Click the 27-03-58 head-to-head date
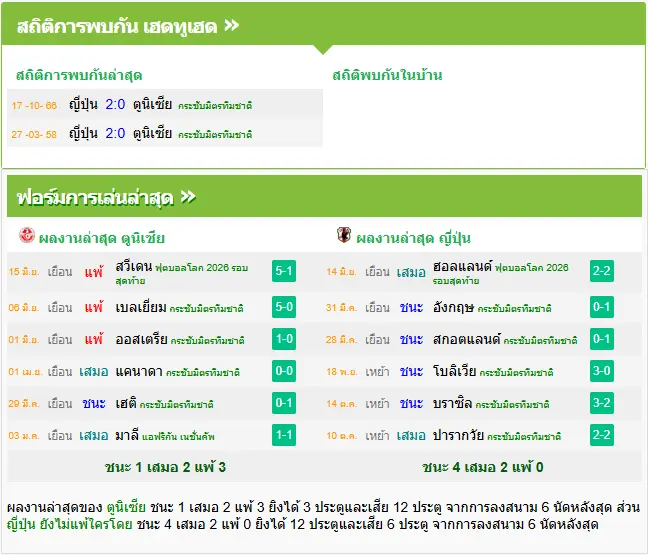The image size is (648, 555). (x=34, y=135)
